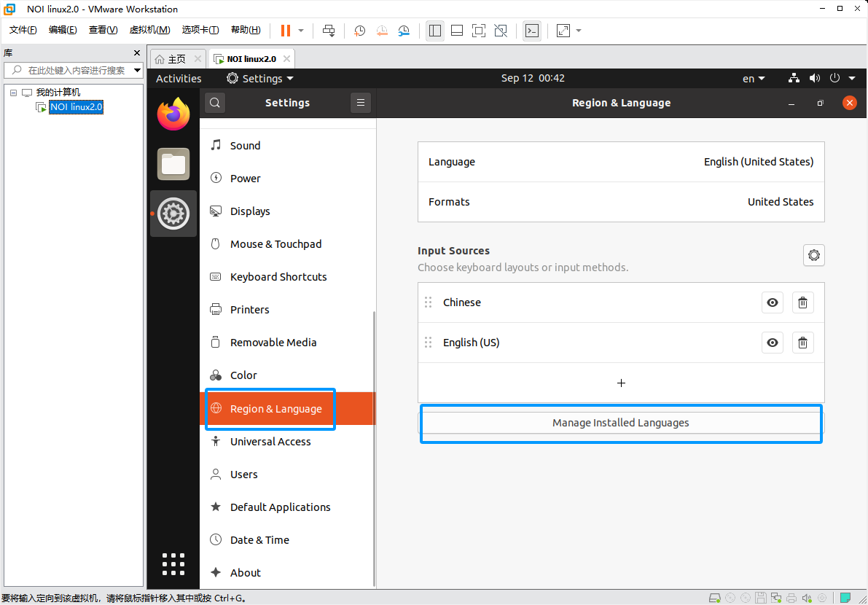868x605 pixels.
Task: Click the stretch guest display icon
Action: (563, 31)
